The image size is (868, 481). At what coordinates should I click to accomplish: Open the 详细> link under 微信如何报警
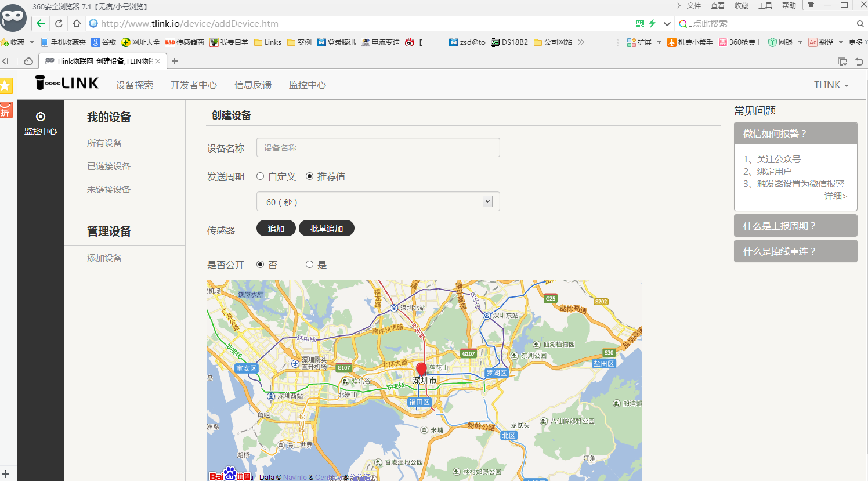click(836, 196)
